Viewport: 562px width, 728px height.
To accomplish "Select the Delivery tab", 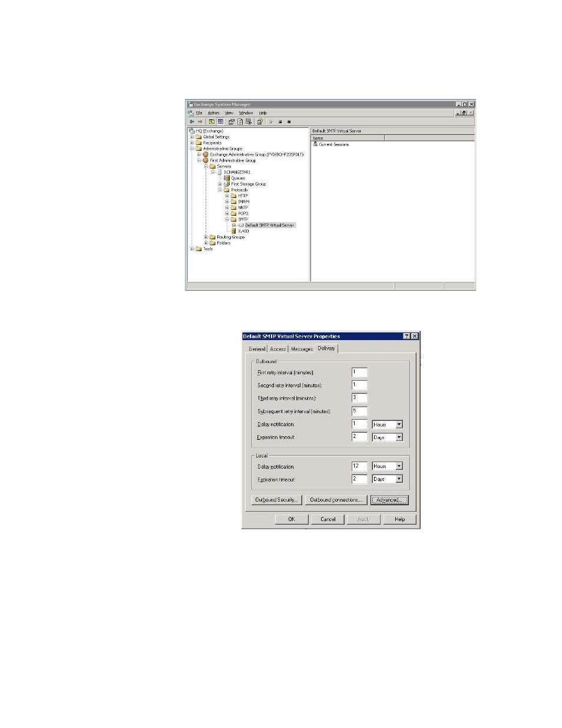I will point(326,348).
